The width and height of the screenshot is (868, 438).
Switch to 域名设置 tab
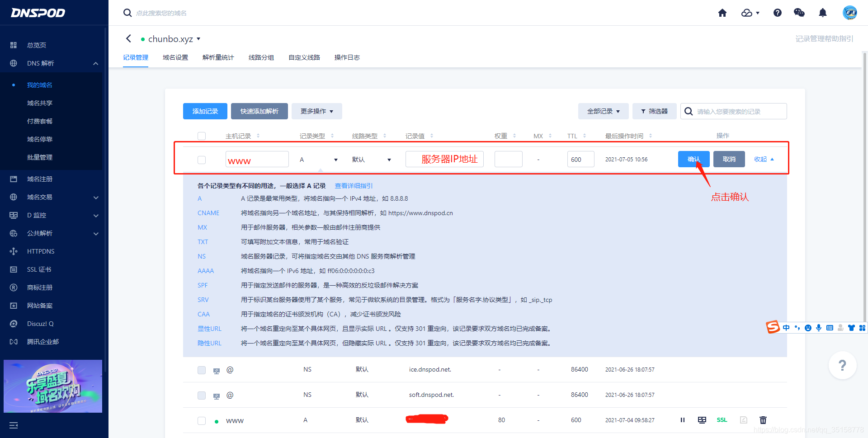point(175,57)
